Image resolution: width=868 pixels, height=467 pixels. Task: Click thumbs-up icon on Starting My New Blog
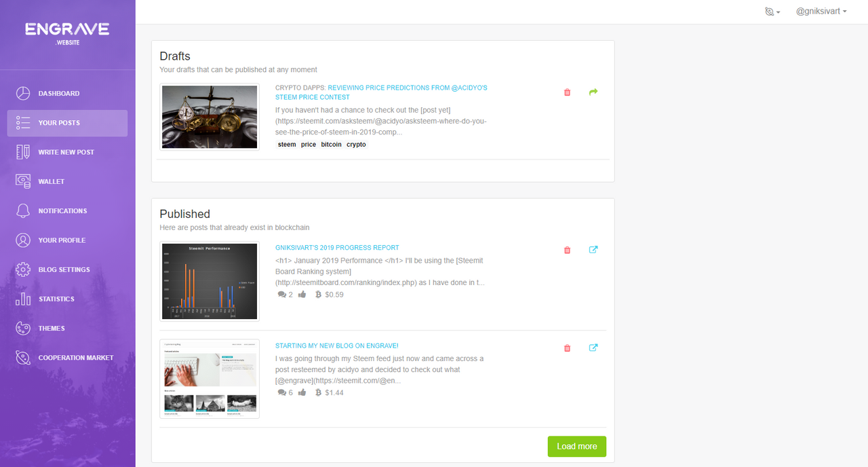pos(302,392)
